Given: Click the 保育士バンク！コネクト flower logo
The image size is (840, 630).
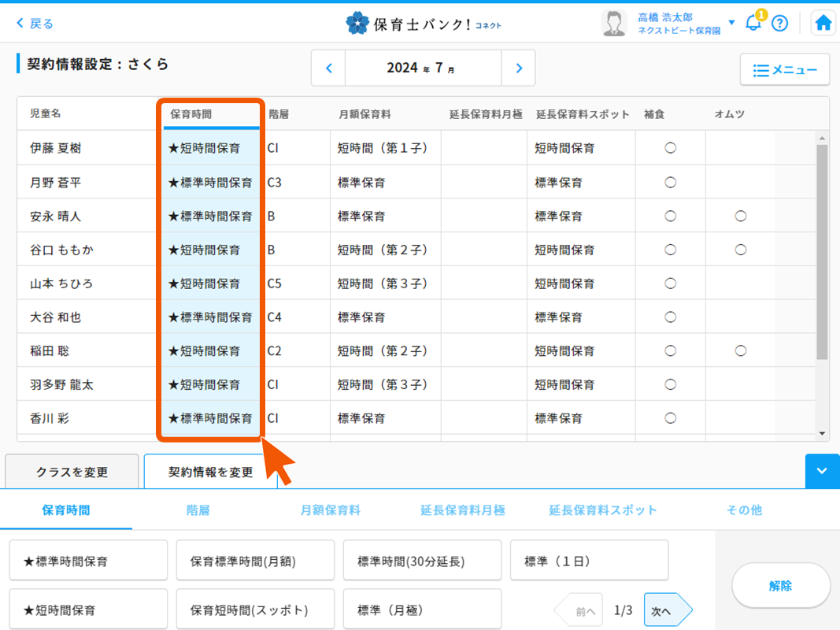Looking at the screenshot, I should tap(359, 22).
